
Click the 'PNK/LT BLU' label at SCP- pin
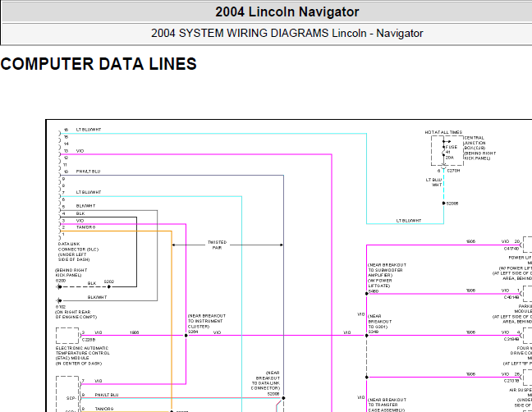107,395
